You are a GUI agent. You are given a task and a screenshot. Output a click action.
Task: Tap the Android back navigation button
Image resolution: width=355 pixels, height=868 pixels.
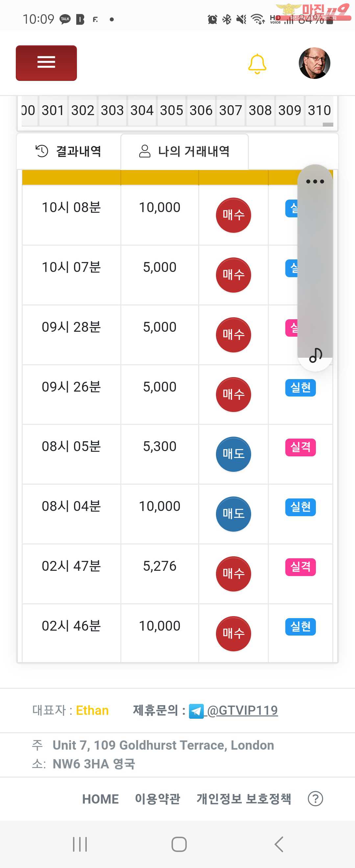(x=278, y=844)
